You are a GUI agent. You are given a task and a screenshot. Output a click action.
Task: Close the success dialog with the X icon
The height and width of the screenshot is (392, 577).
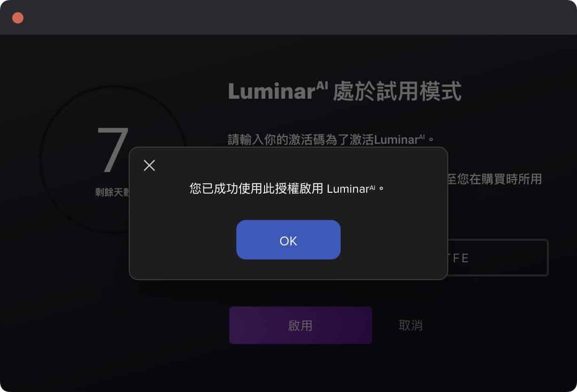149,165
